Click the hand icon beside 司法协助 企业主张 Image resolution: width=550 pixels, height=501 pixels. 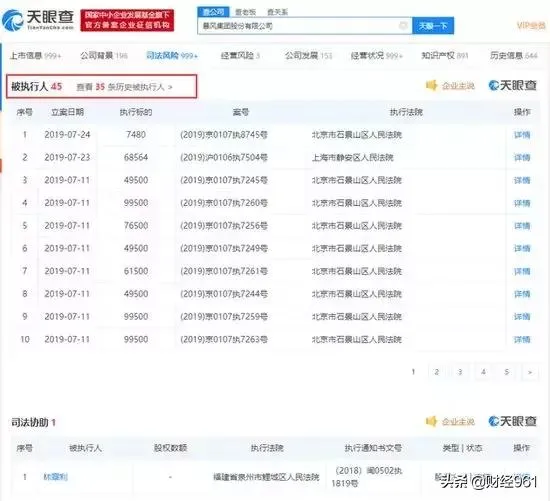(431, 421)
